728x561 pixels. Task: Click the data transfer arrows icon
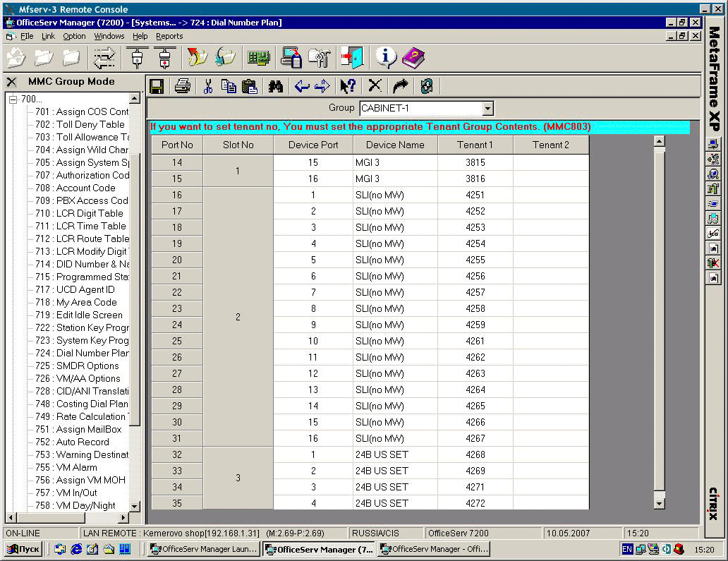pyautogui.click(x=104, y=58)
